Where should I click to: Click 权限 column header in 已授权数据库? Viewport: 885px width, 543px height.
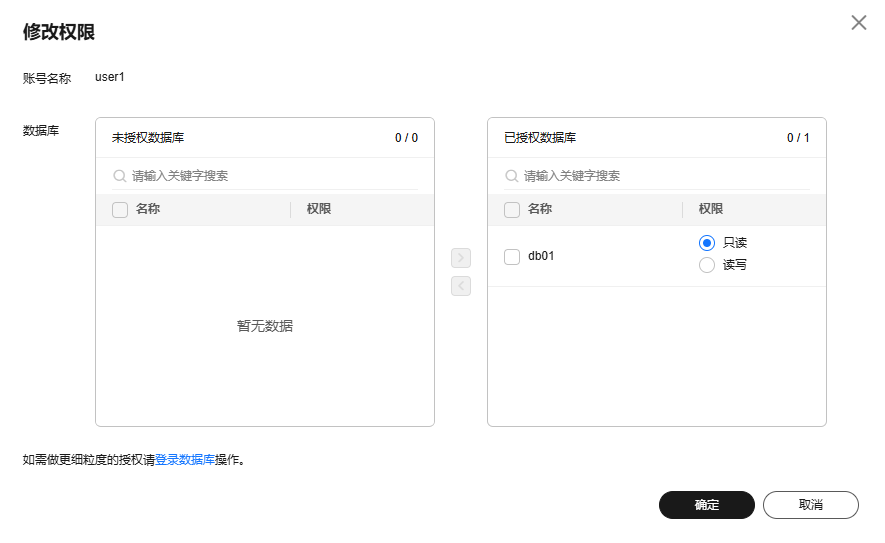(711, 209)
